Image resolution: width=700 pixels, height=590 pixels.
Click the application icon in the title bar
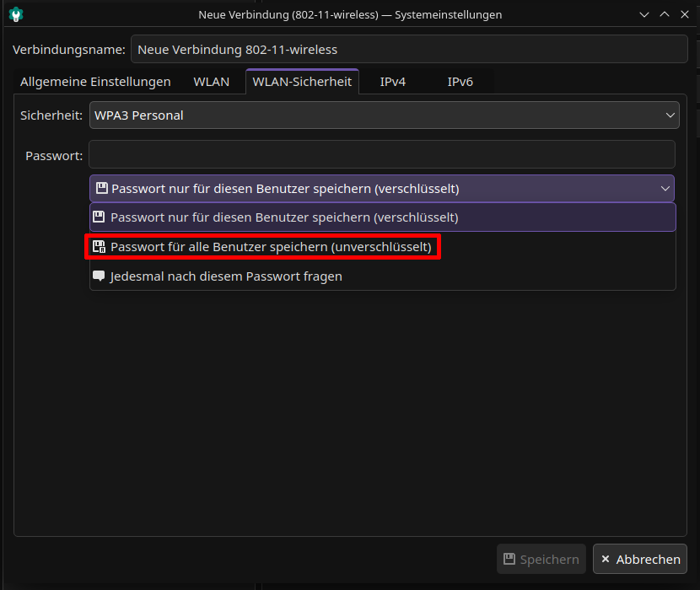[x=16, y=14]
